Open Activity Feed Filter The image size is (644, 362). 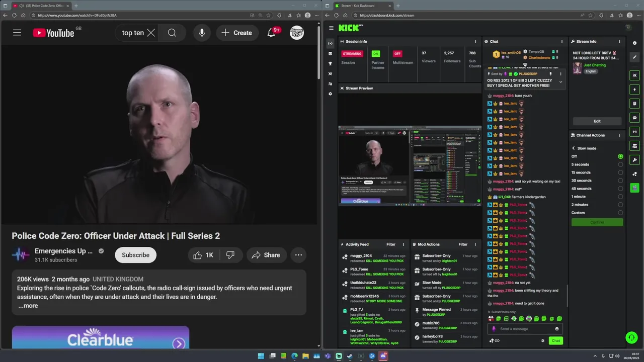pos(391,244)
